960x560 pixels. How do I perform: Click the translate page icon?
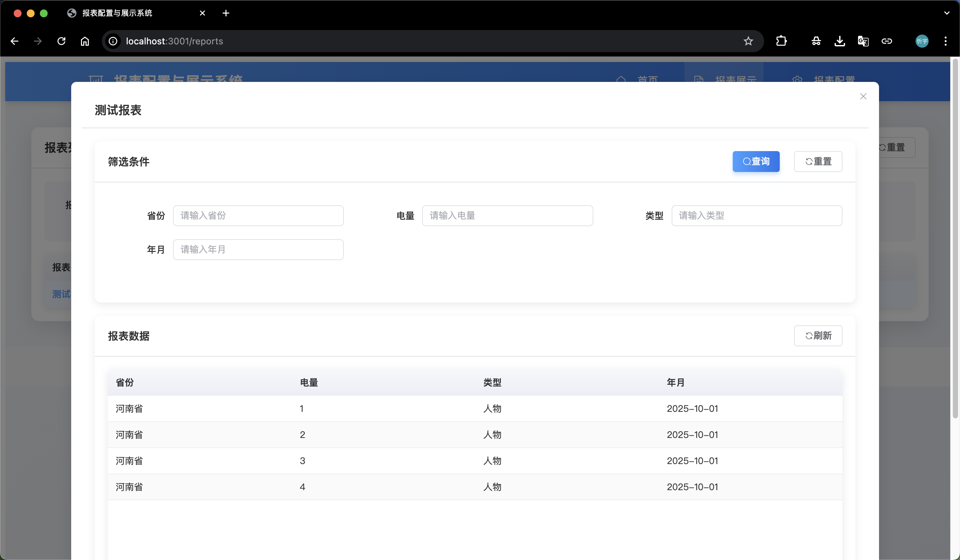click(x=863, y=41)
